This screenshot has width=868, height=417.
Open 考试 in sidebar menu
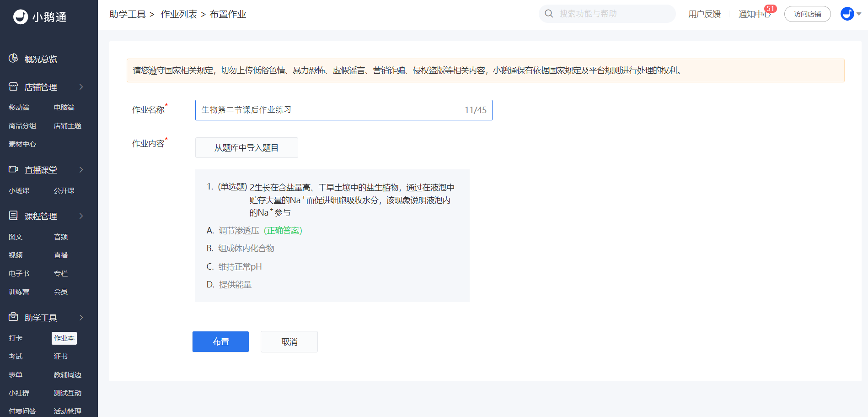pyautogui.click(x=16, y=357)
